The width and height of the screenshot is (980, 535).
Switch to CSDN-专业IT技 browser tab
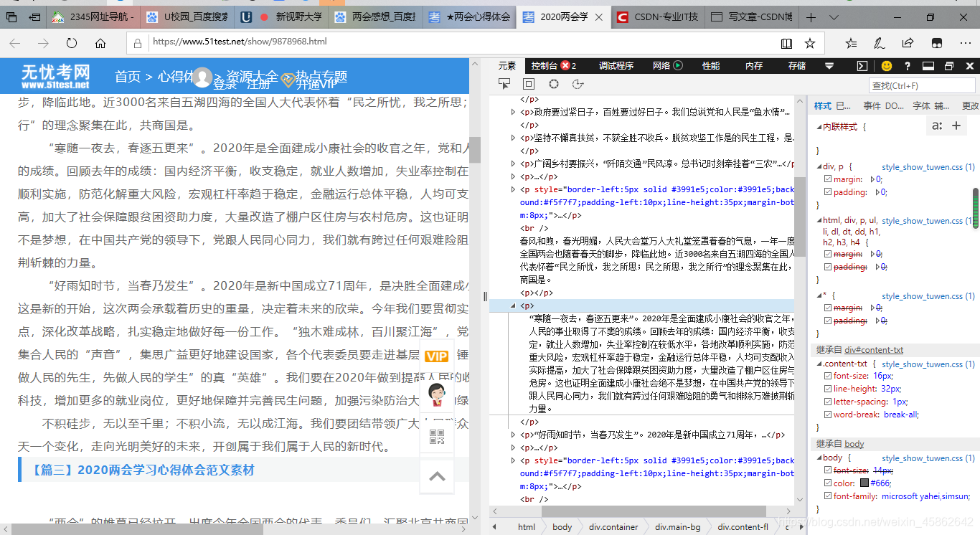(x=657, y=17)
